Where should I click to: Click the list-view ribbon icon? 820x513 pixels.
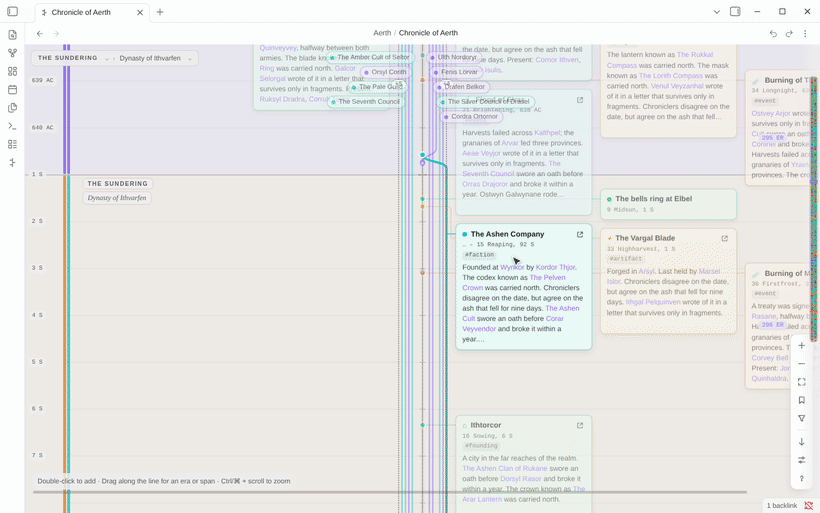pyautogui.click(x=13, y=144)
